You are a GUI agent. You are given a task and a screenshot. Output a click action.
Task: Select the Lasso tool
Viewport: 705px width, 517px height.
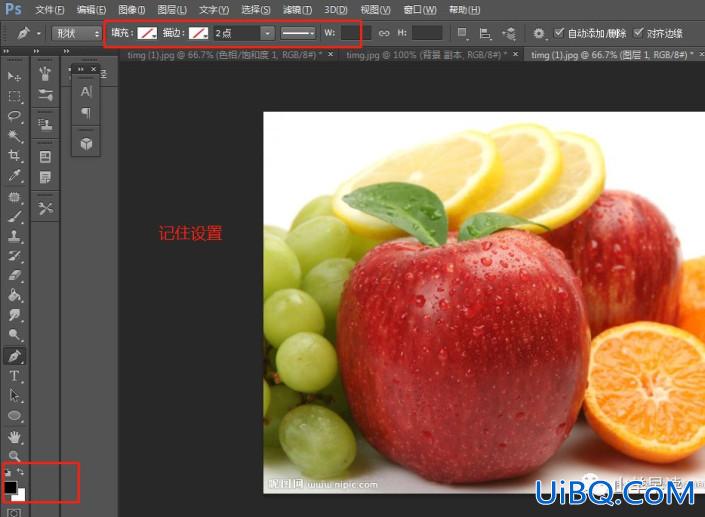click(14, 116)
